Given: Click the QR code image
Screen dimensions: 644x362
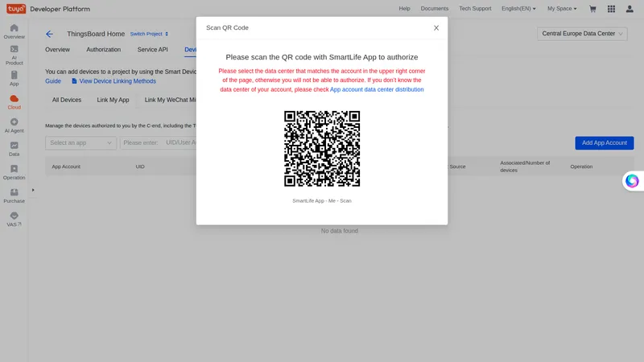Looking at the screenshot, I should point(322,149).
